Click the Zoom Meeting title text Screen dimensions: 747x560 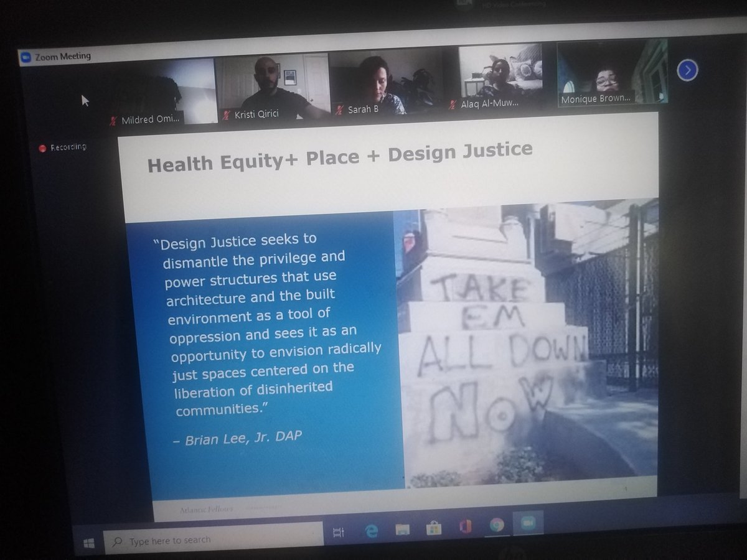(x=63, y=56)
